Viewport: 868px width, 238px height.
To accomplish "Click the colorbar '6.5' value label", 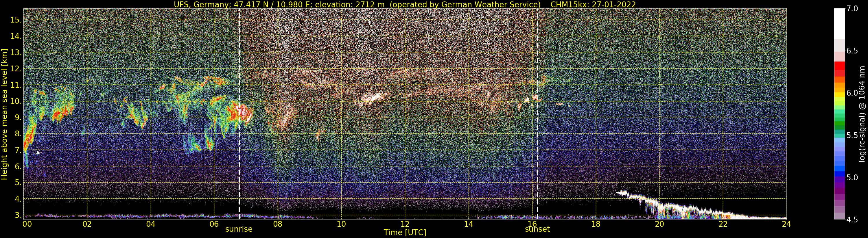I will (852, 51).
